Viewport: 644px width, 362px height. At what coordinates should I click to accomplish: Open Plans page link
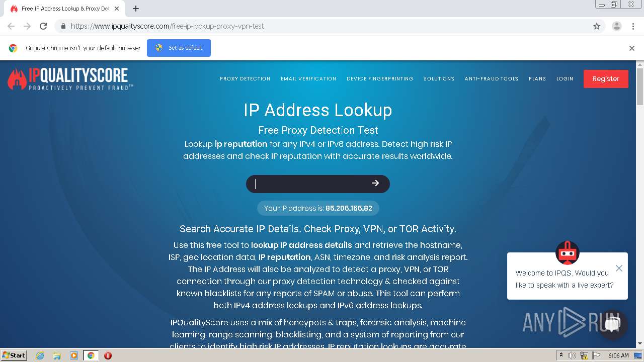click(x=537, y=79)
